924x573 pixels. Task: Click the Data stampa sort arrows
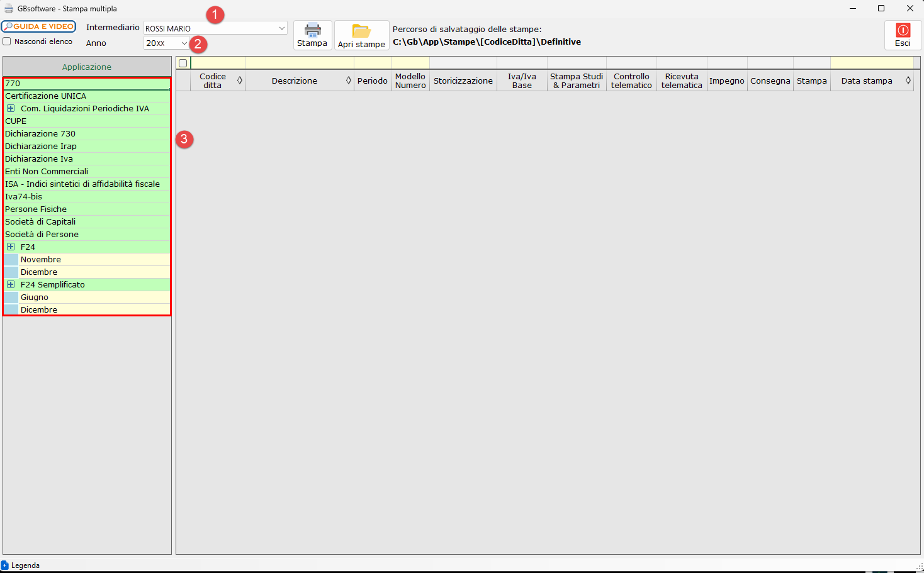pos(908,81)
